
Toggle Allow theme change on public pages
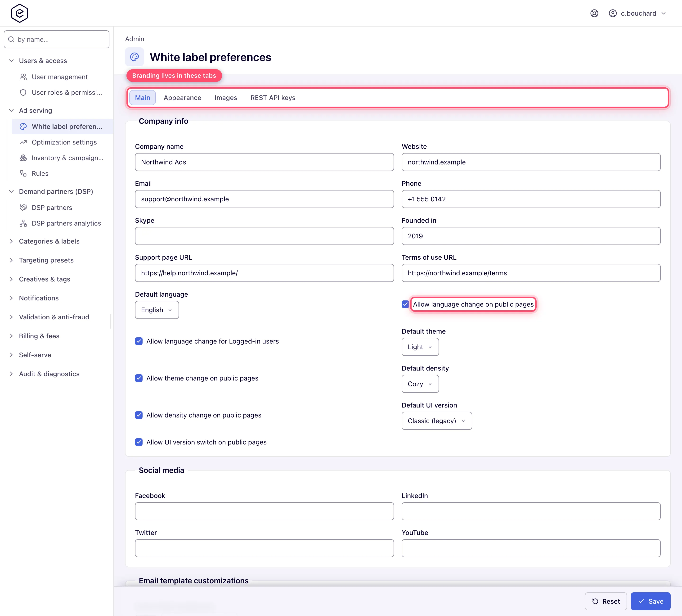click(139, 378)
